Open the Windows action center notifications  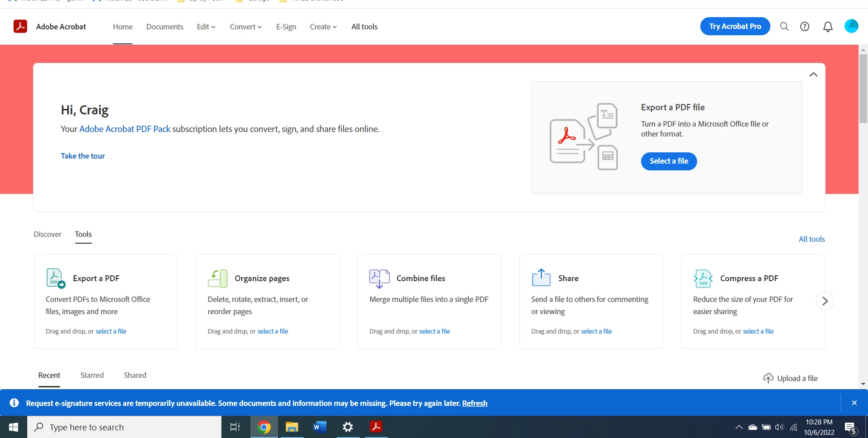tap(850, 428)
